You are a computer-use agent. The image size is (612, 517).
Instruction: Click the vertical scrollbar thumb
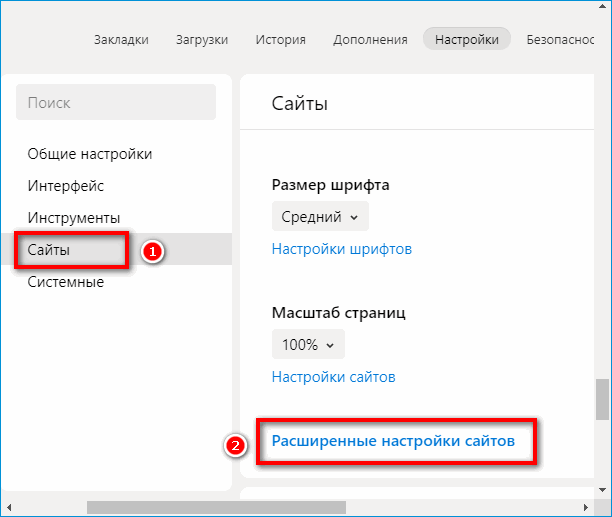point(602,400)
